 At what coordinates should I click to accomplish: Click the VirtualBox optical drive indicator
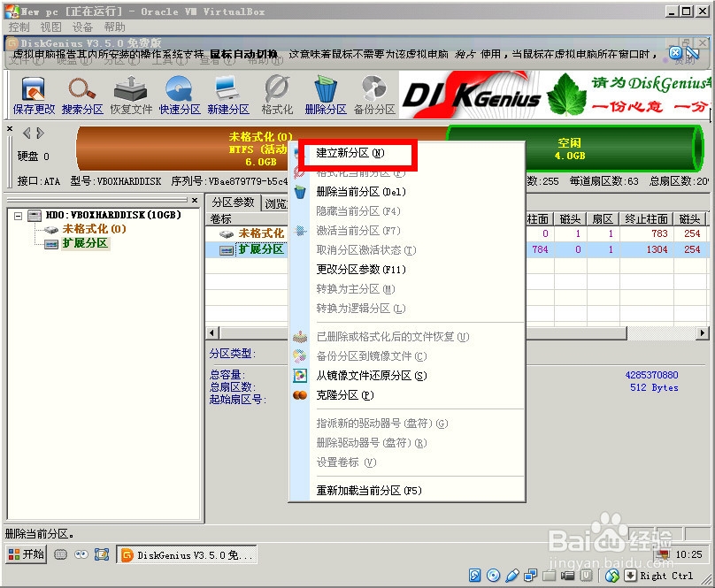point(493,576)
